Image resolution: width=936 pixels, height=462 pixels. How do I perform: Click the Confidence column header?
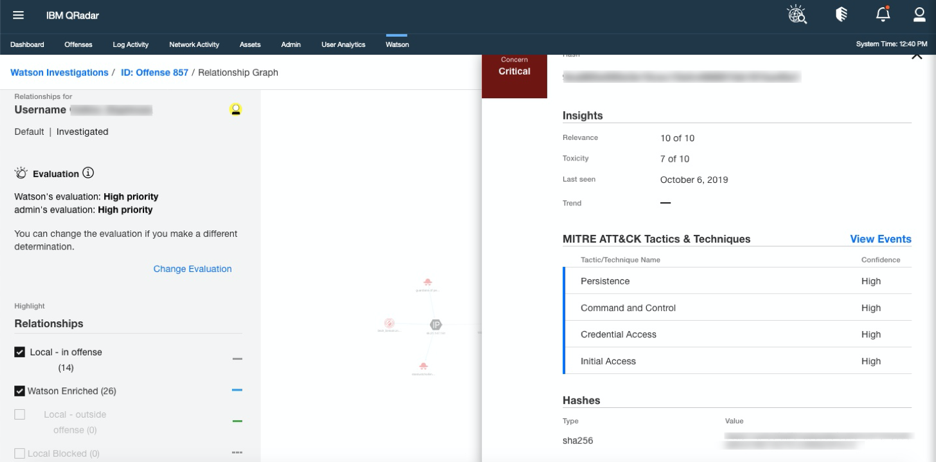(880, 260)
